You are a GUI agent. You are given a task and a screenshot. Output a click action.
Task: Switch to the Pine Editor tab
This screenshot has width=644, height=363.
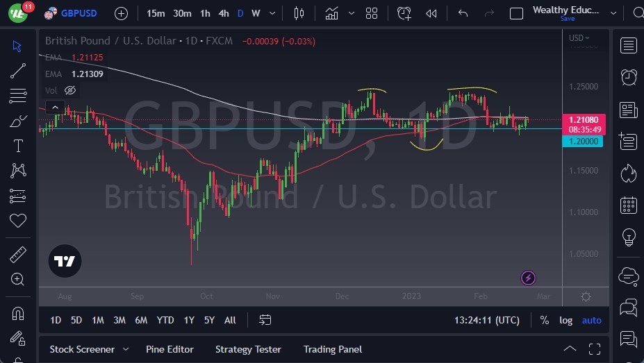[170, 349]
